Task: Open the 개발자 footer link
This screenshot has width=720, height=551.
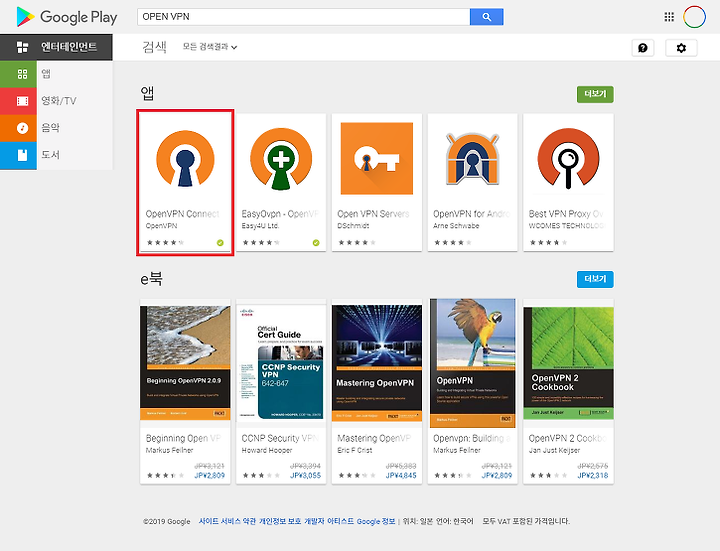Action: tap(314, 521)
